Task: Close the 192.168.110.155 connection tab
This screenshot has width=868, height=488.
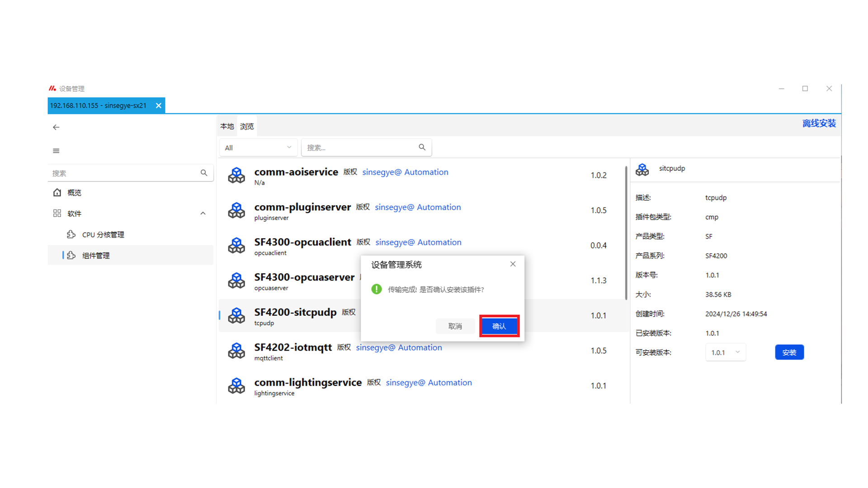Action: point(159,106)
